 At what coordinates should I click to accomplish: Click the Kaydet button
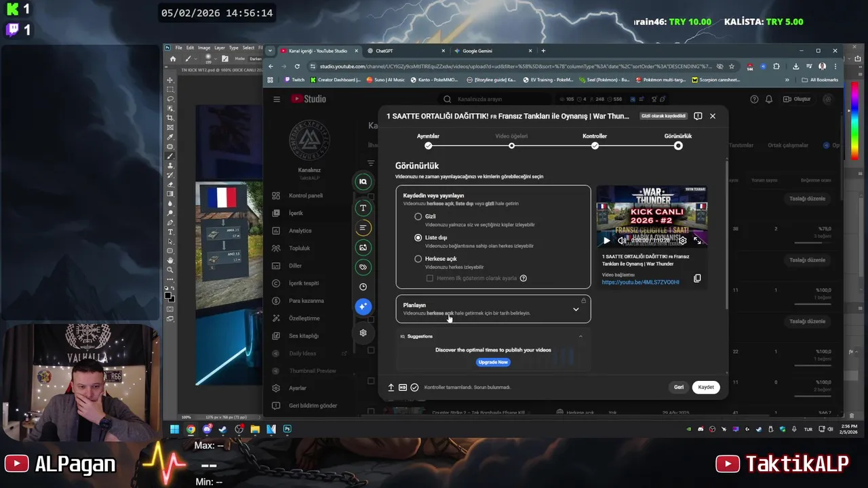[706, 387]
